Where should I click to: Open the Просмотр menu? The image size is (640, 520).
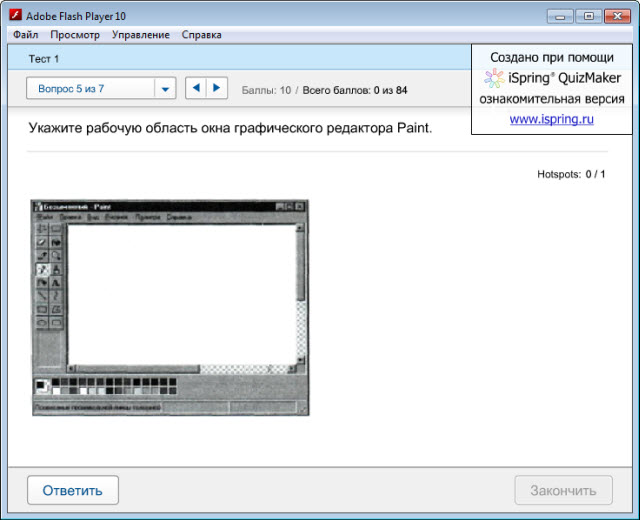[x=75, y=35]
